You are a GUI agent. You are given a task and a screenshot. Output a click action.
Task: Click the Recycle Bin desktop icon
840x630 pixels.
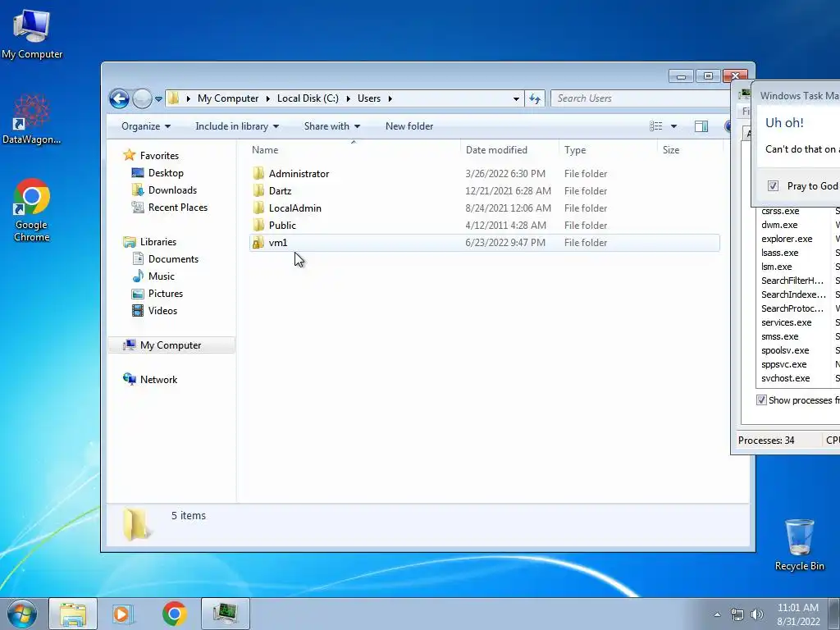tap(799, 545)
